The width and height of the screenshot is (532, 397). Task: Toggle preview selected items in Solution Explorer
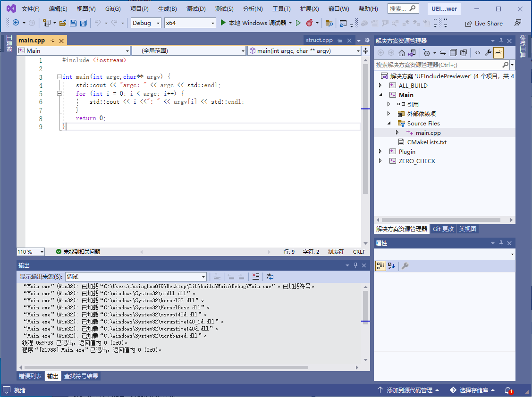[x=498, y=53]
